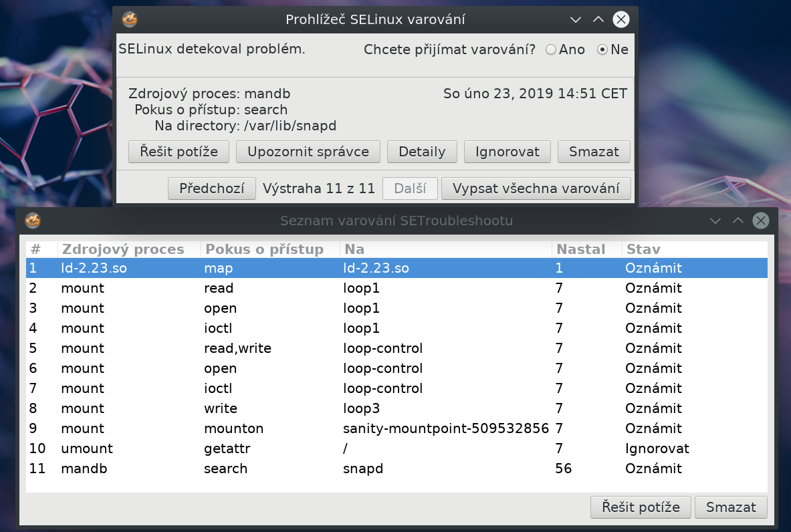The height and width of the screenshot is (532, 791).
Task: Select row 1 ld-2.23.so map
Action: 397,268
